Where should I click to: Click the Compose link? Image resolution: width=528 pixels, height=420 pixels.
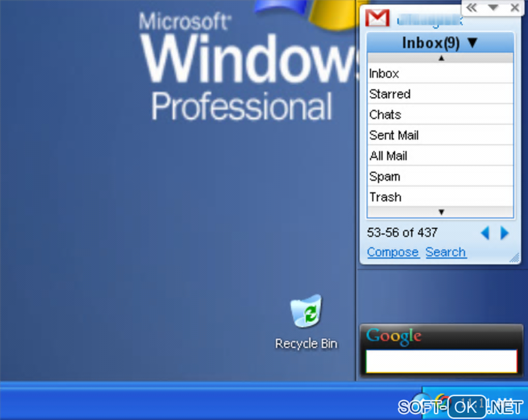392,252
